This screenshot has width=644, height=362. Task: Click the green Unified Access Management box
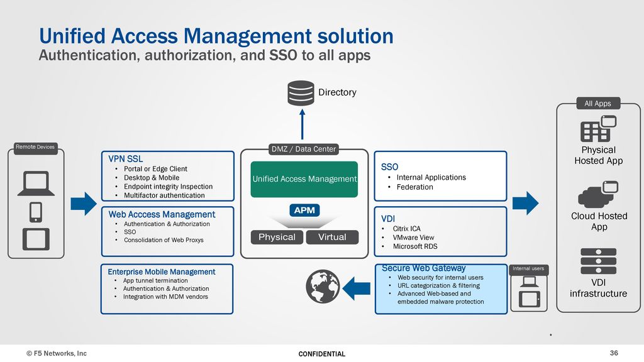tap(304, 179)
